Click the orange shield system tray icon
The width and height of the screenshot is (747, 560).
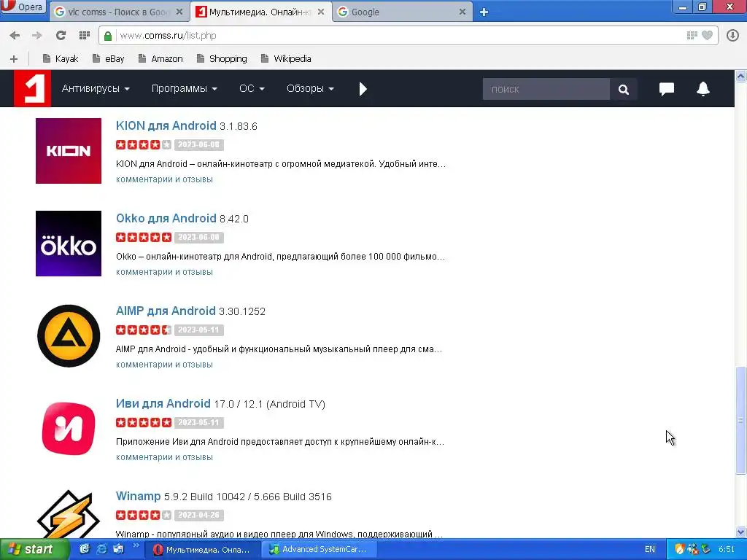(x=680, y=549)
